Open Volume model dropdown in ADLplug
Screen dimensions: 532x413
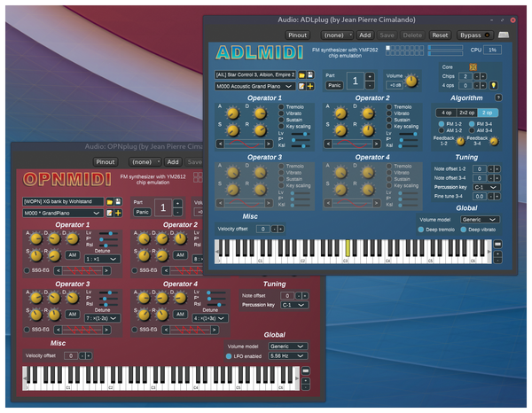[x=480, y=220]
